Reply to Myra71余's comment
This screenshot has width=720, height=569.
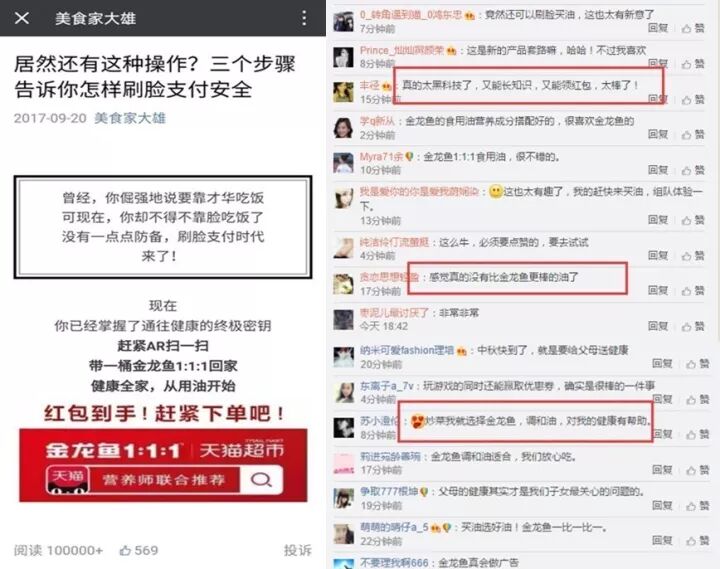(658, 170)
